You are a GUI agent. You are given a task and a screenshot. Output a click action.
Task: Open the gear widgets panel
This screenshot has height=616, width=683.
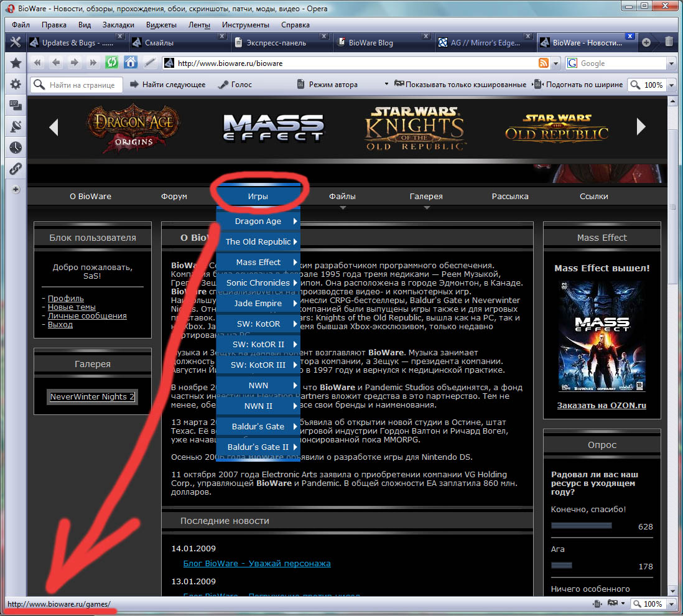tap(16, 83)
